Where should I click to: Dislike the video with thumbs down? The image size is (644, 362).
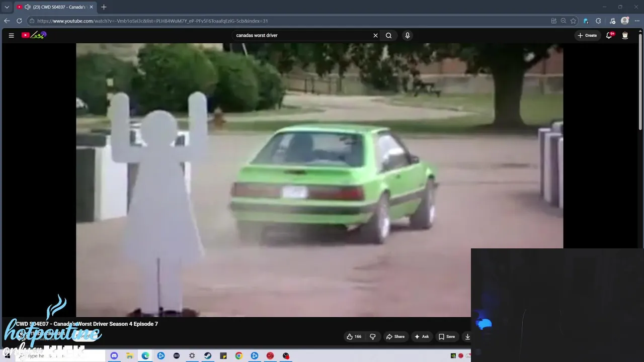(x=373, y=336)
